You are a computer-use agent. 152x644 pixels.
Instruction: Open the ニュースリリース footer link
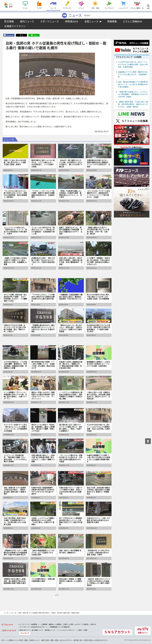tap(24, 624)
